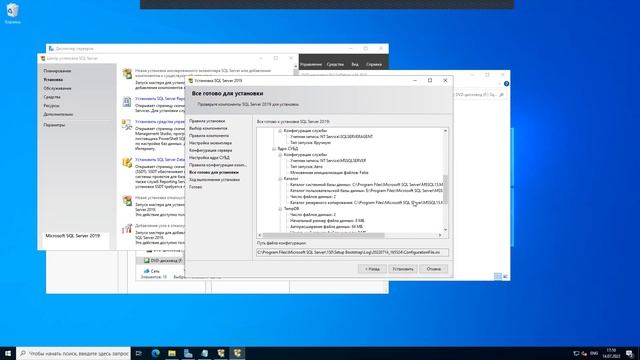Click the add node to failover cluster icon
The height and width of the screenshot is (360, 640).
tap(127, 228)
